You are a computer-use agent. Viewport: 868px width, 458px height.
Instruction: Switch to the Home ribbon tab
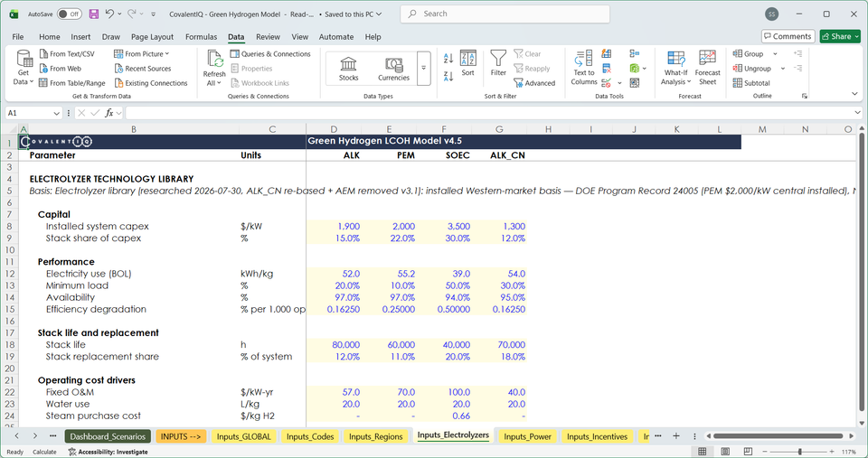tap(49, 36)
